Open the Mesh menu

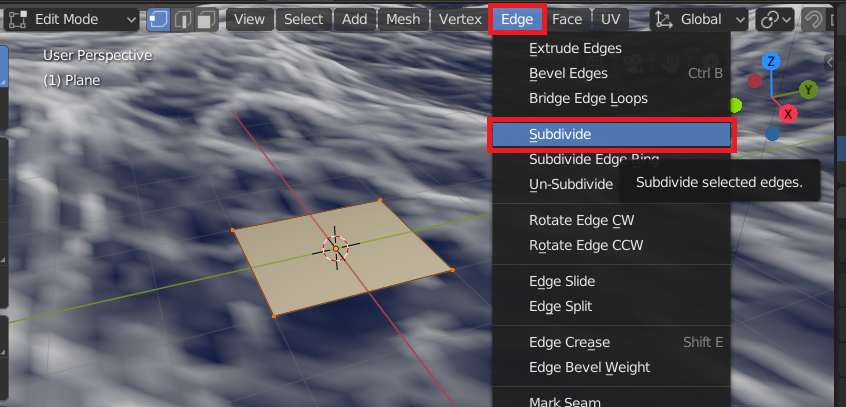[x=402, y=19]
